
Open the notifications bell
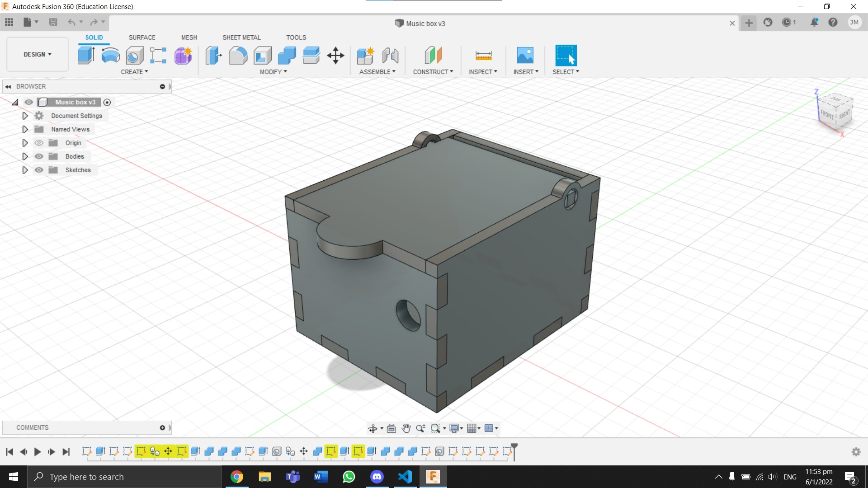click(814, 22)
